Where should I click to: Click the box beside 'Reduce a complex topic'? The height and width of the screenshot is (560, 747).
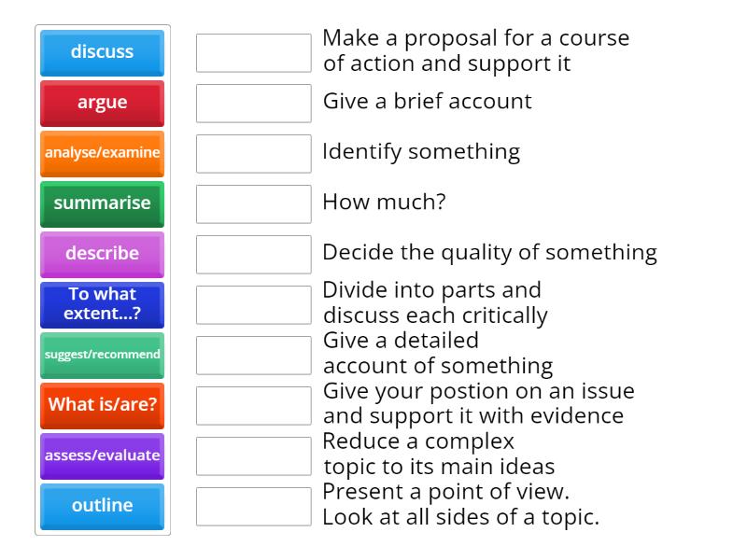tap(253, 455)
